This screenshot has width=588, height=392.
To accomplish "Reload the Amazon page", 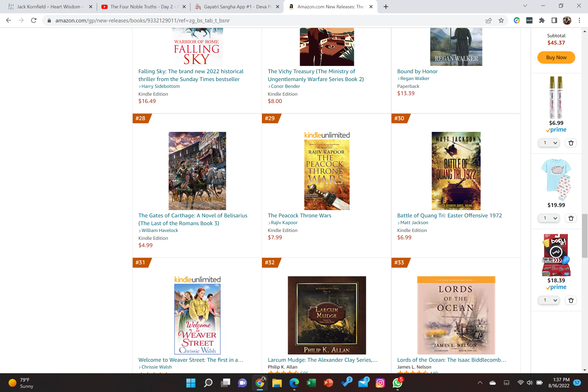I will tap(34, 20).
